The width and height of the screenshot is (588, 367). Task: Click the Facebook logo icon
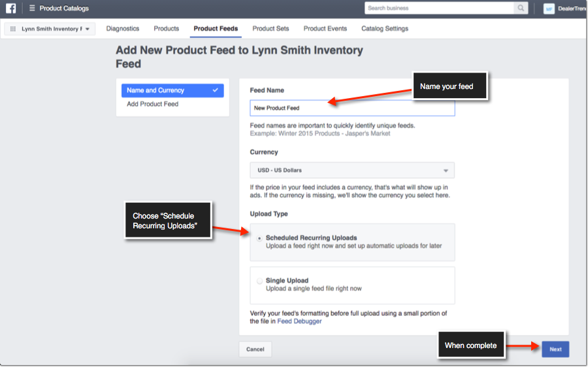[x=11, y=9]
